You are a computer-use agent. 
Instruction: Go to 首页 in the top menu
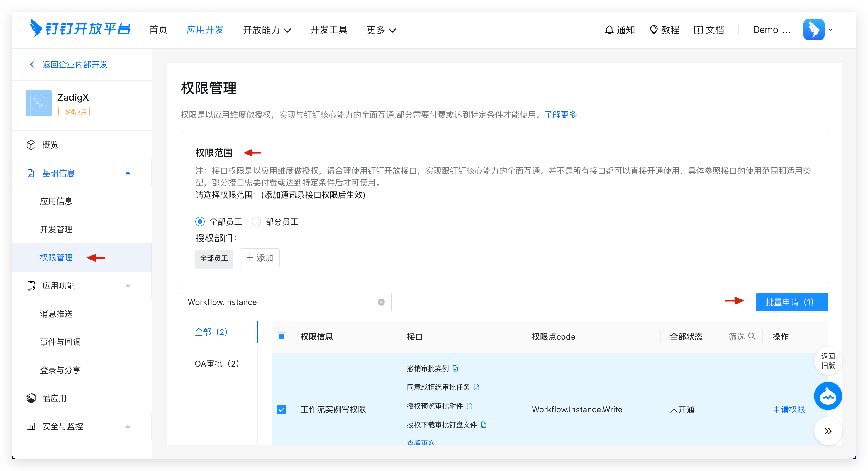158,30
